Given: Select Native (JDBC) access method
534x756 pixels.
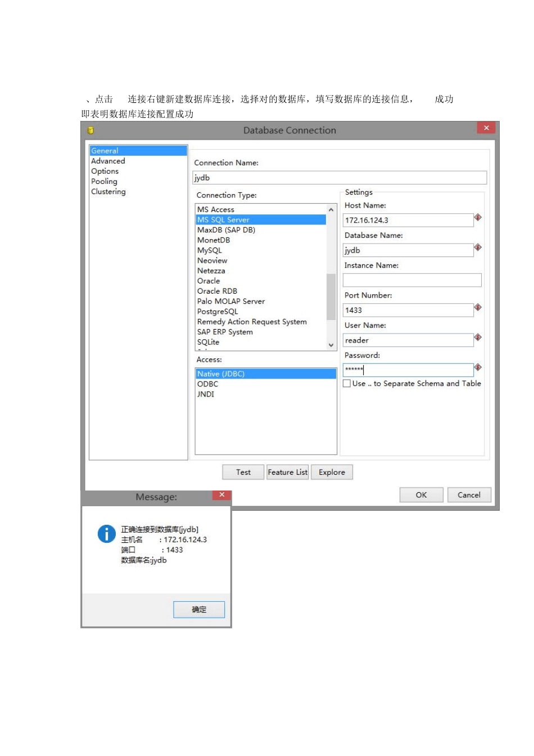Looking at the screenshot, I should click(x=266, y=373).
